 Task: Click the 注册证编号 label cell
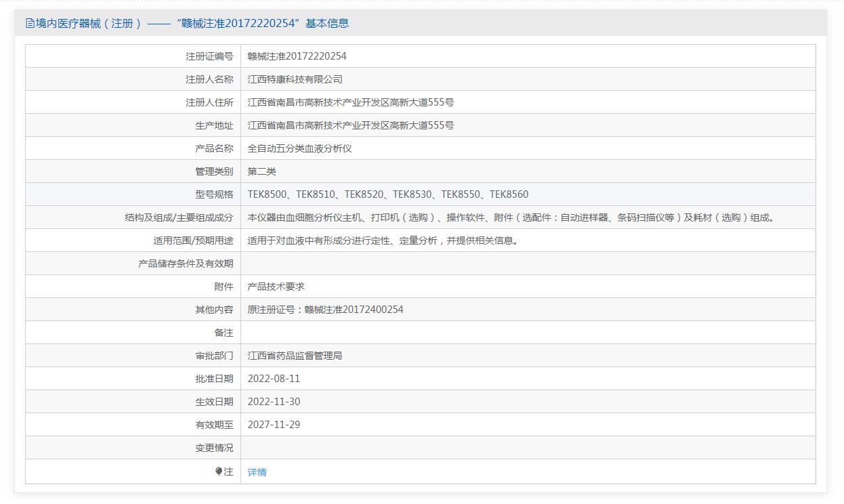[x=133, y=56]
